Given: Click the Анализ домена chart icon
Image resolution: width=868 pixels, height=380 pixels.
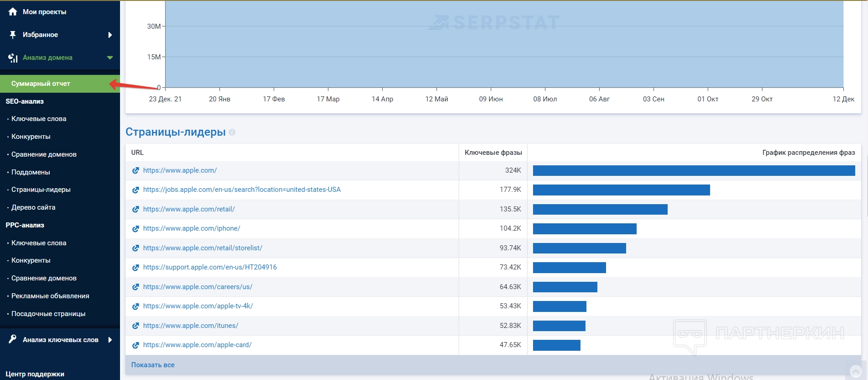Looking at the screenshot, I should coord(13,58).
